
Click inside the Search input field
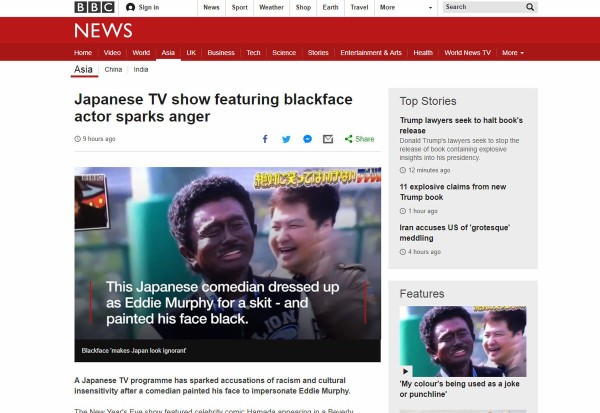click(480, 7)
